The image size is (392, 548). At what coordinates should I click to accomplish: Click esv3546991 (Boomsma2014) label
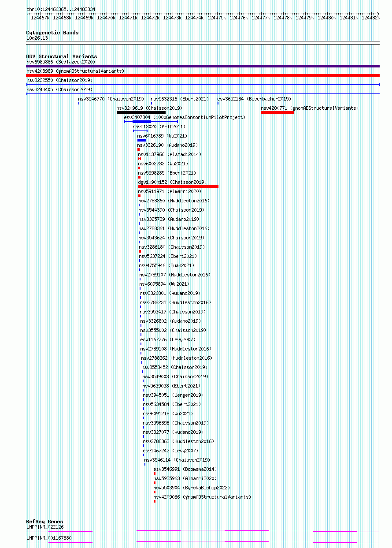(x=185, y=470)
